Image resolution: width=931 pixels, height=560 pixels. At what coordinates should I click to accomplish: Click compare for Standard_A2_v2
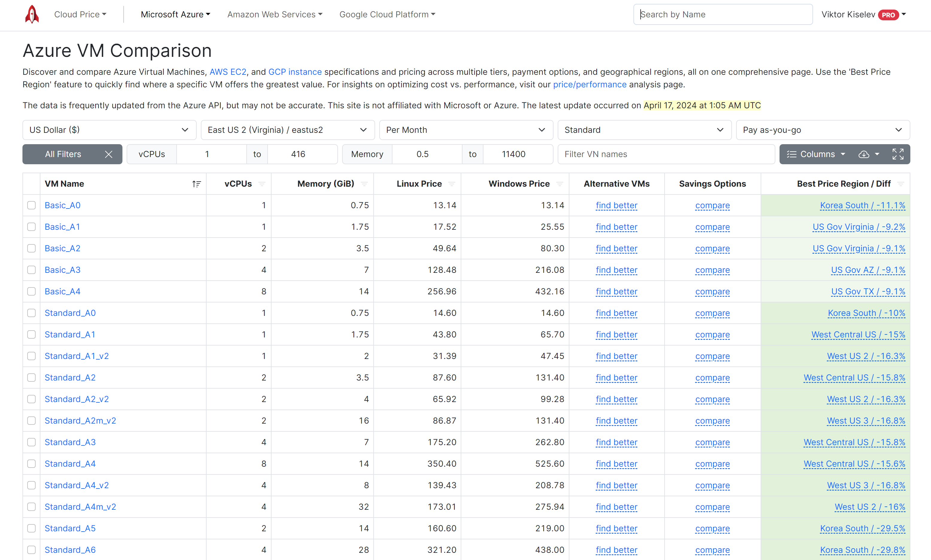click(x=712, y=399)
